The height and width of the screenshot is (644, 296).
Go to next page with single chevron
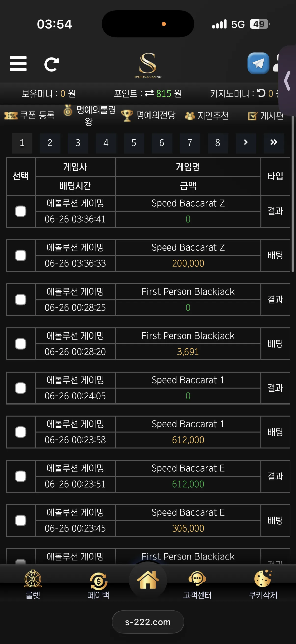pyautogui.click(x=246, y=143)
